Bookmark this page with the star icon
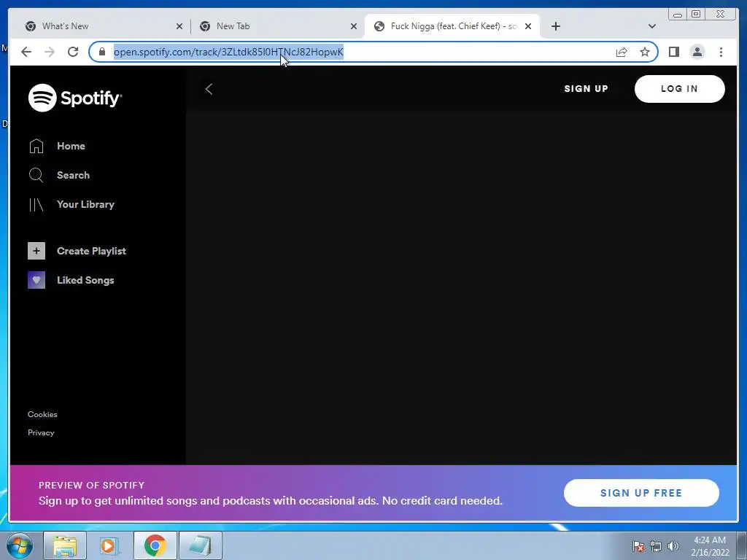 pyautogui.click(x=645, y=52)
